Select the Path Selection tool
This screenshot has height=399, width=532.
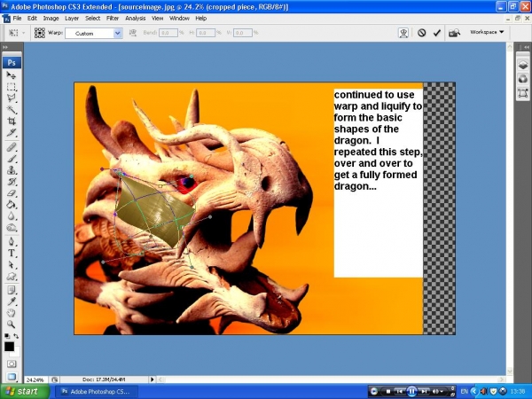tap(12, 264)
